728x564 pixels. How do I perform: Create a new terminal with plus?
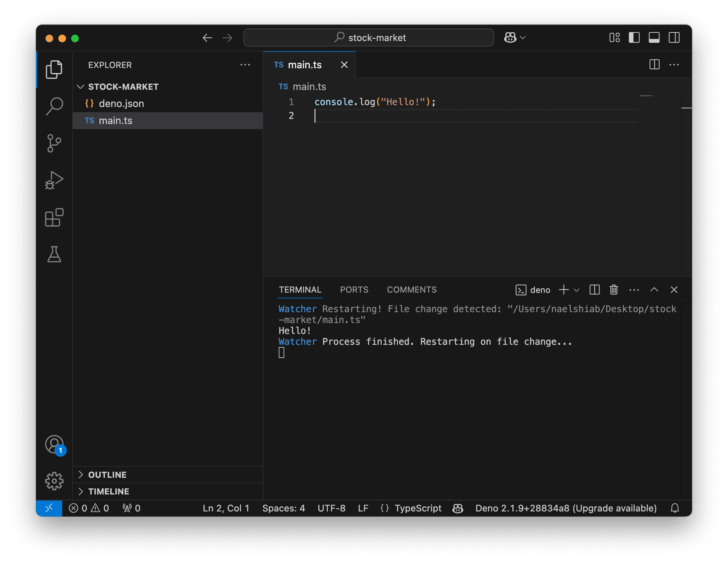563,290
